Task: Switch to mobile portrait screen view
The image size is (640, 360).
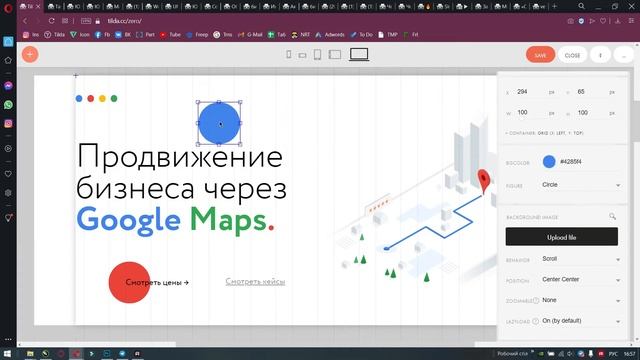Action: pyautogui.click(x=289, y=54)
